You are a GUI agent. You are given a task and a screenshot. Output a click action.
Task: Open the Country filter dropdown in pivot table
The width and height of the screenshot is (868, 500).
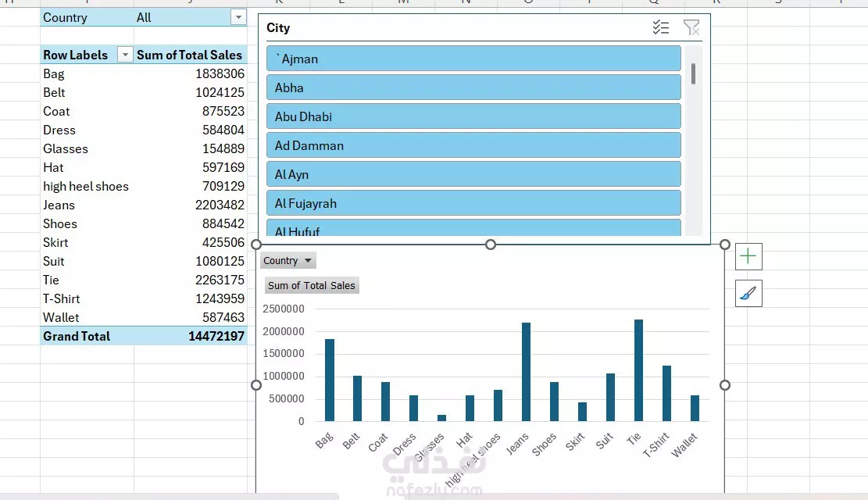[238, 17]
